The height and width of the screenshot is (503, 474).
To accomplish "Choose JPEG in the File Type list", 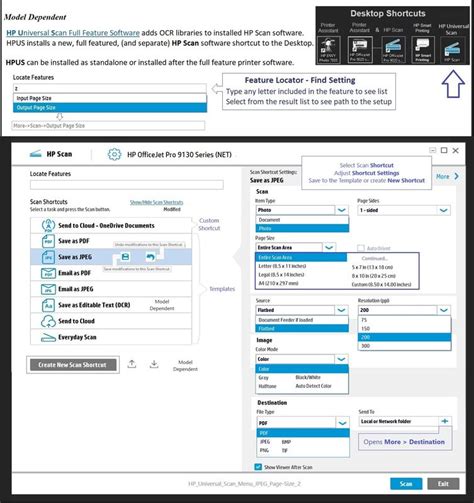I will pyautogui.click(x=265, y=442).
